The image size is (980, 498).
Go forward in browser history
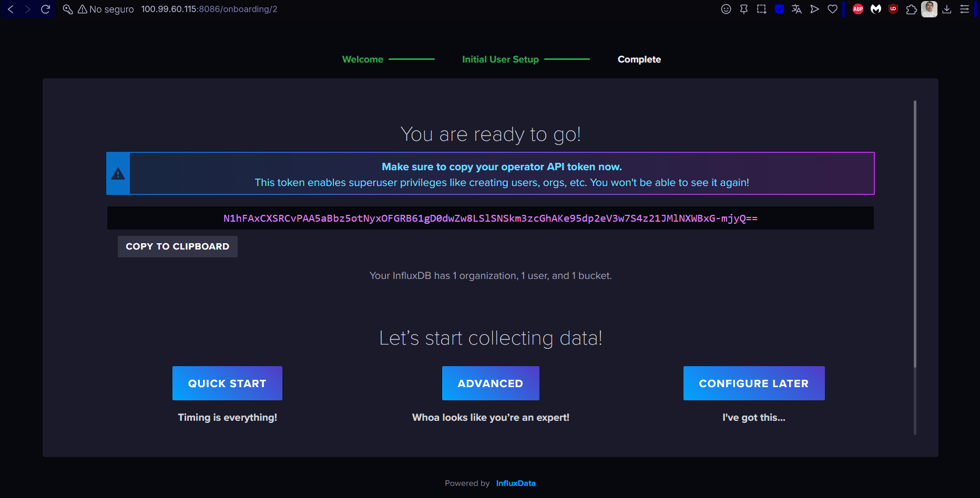point(28,9)
